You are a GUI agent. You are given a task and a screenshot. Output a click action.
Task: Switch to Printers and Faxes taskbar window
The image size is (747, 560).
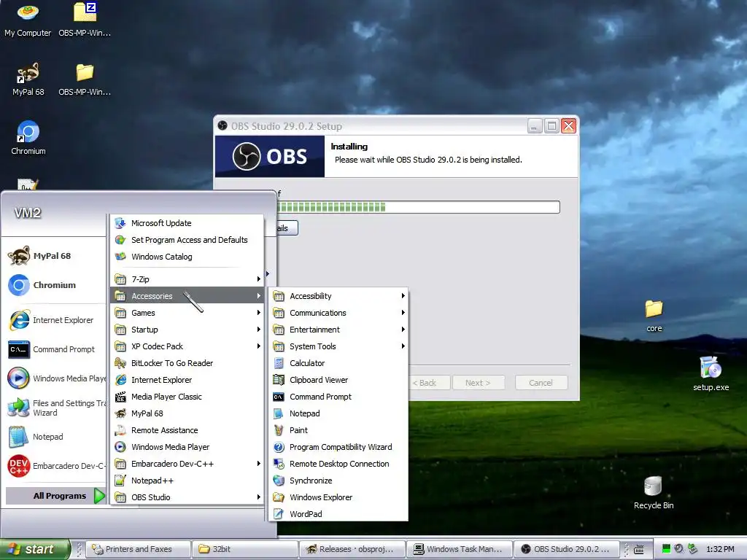pyautogui.click(x=139, y=549)
